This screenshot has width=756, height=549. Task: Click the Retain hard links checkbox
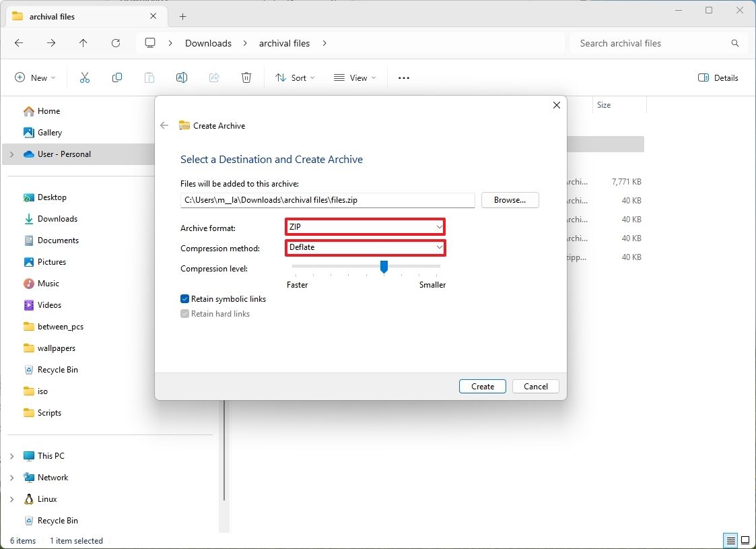(x=184, y=313)
